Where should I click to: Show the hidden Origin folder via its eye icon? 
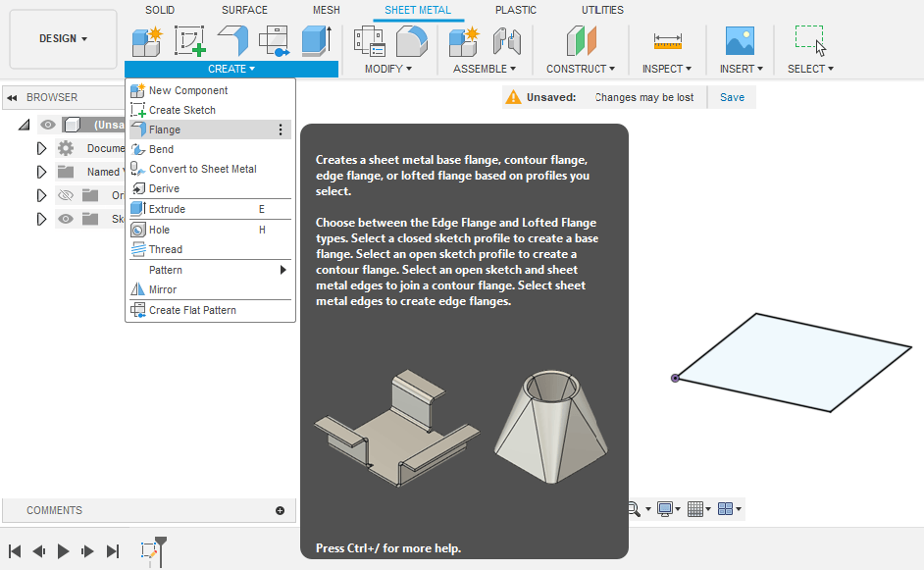(x=66, y=195)
